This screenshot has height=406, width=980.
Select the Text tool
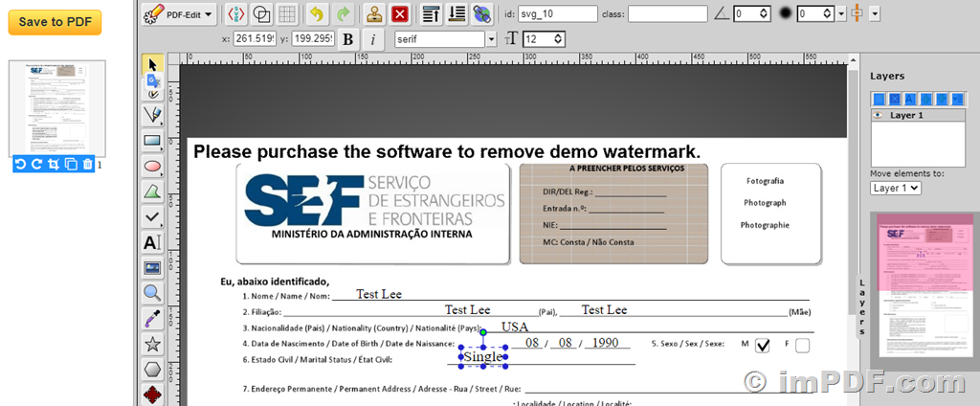(153, 242)
